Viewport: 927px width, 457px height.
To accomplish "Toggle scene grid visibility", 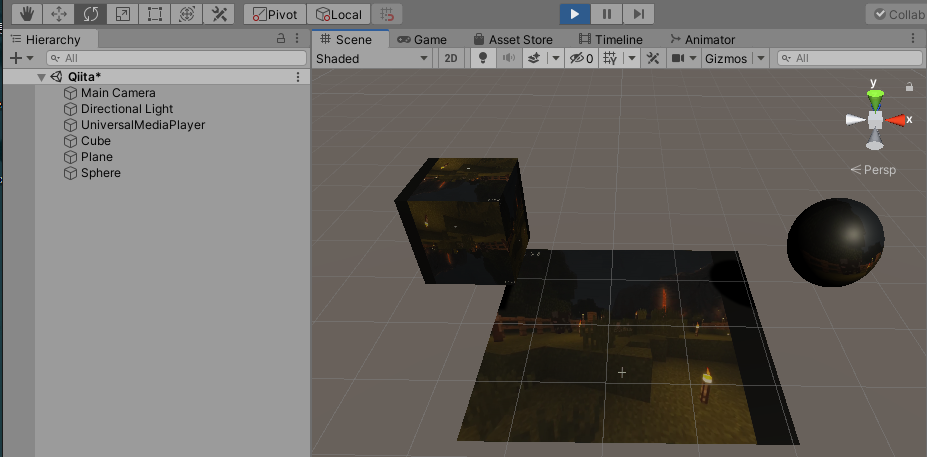I will 611,58.
